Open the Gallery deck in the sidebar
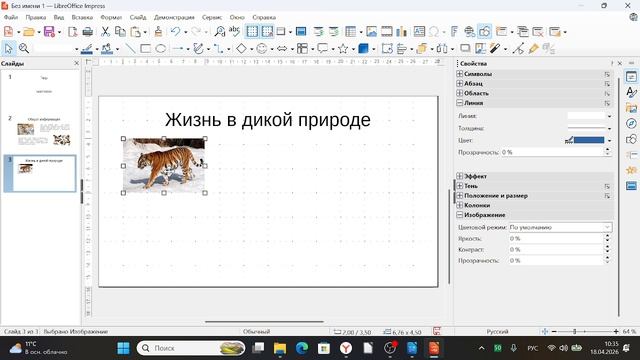 (x=631, y=108)
